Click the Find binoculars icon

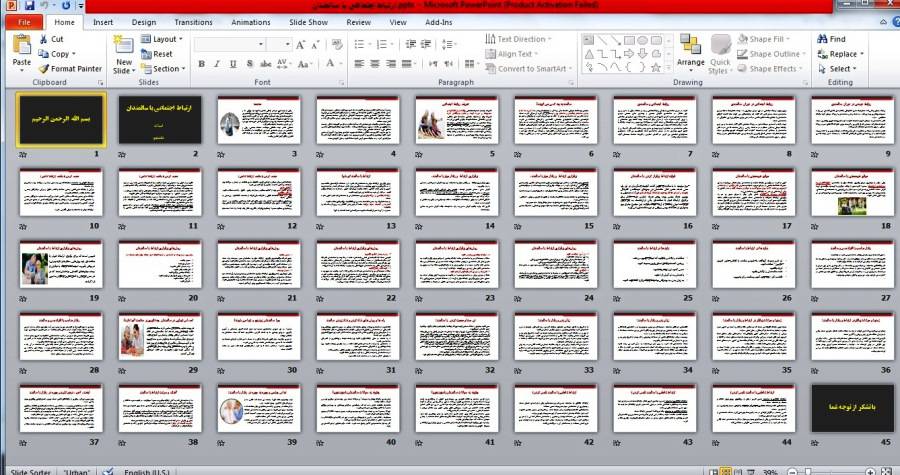coord(820,39)
